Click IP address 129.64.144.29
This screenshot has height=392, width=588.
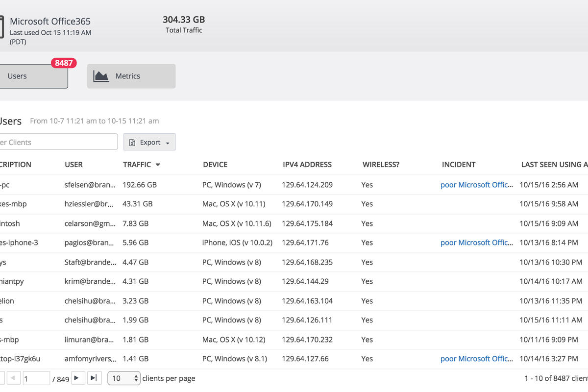tap(305, 281)
